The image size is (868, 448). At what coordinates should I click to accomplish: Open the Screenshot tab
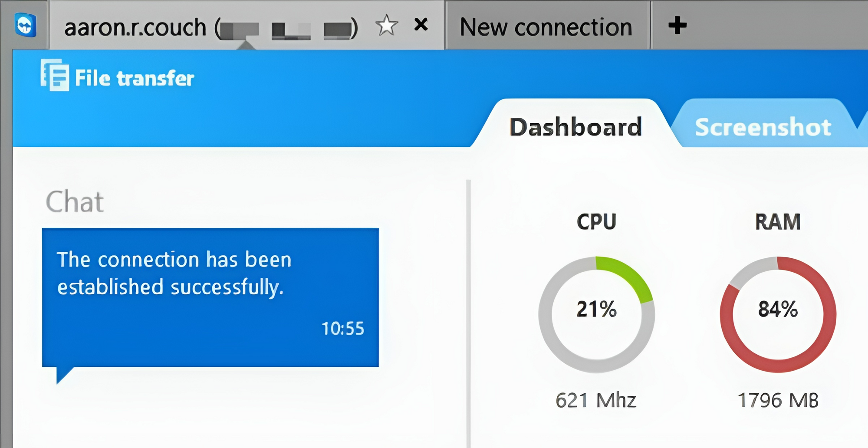pos(763,127)
